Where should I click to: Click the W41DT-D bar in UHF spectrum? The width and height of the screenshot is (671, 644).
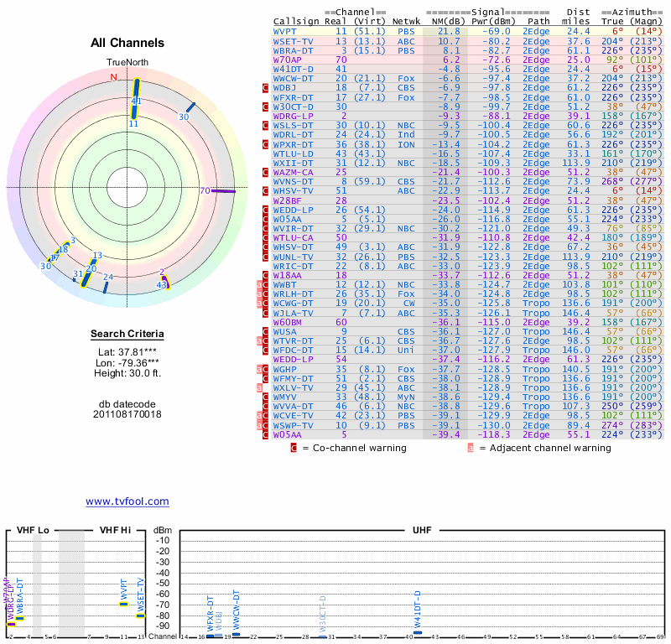418,633
